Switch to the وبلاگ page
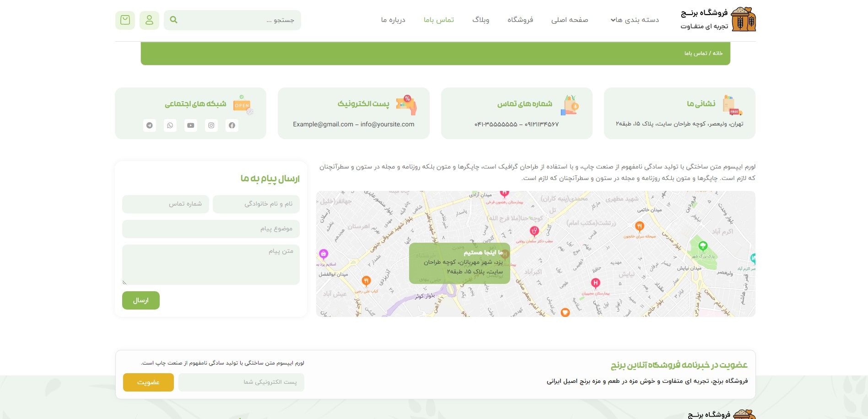The height and width of the screenshot is (419, 868). coord(480,20)
